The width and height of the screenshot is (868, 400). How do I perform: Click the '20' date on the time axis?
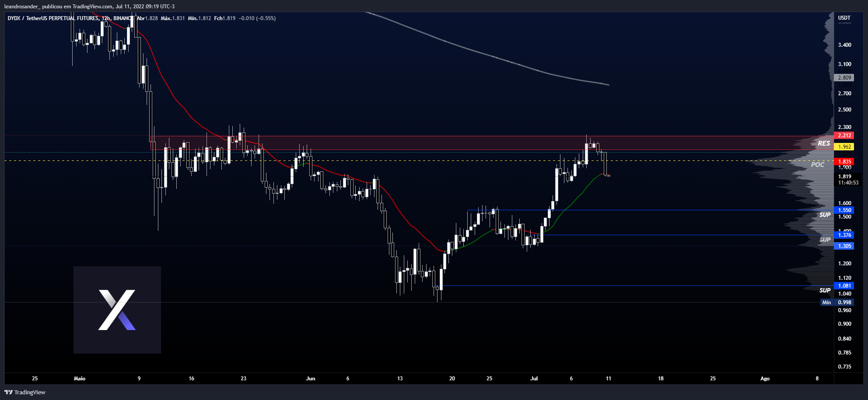click(452, 379)
